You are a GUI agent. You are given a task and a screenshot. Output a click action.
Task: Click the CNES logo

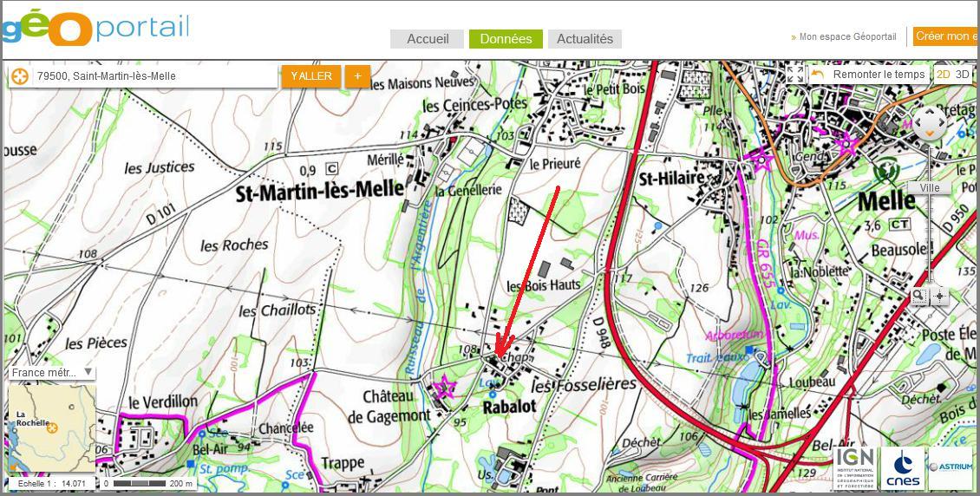pos(903,468)
